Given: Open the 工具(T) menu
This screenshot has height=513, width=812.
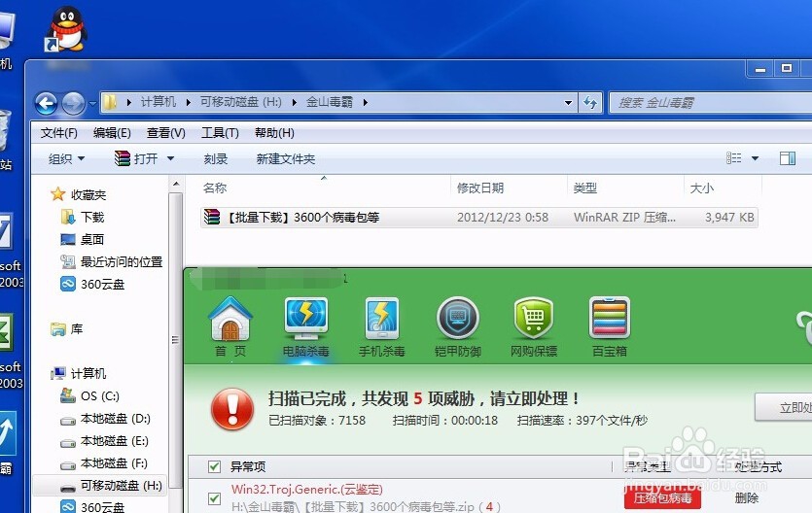Looking at the screenshot, I should pos(220,133).
